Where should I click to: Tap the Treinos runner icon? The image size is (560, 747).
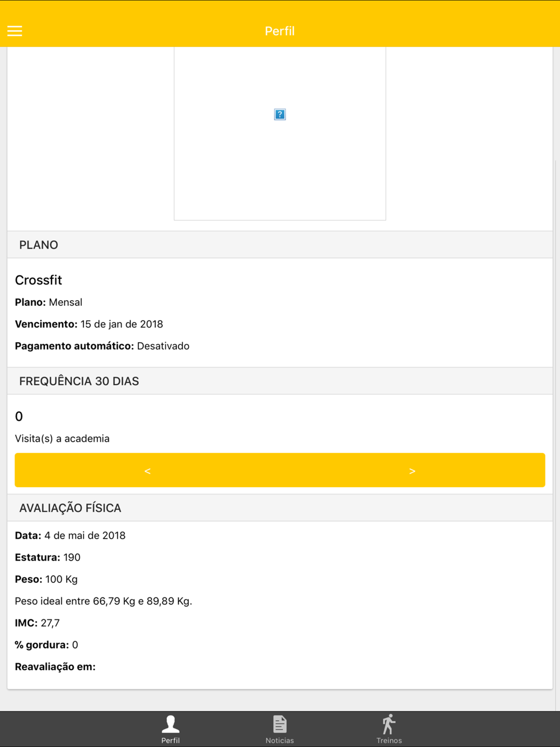tap(389, 724)
